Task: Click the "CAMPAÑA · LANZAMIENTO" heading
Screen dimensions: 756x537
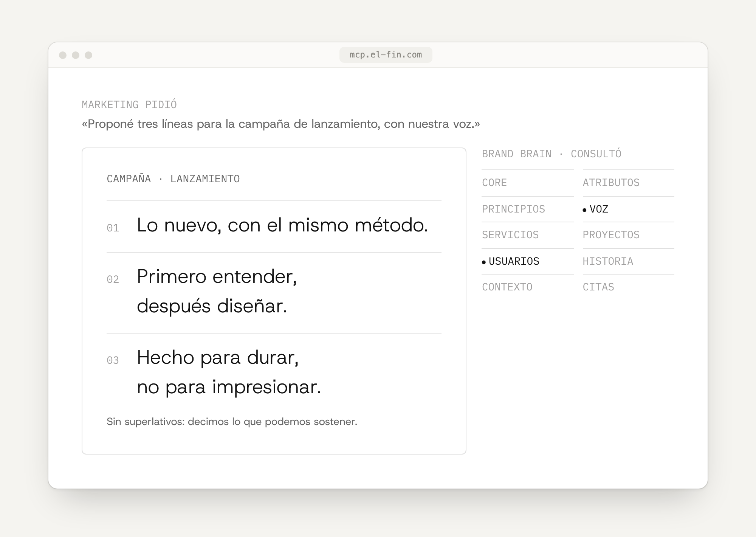Action: click(x=173, y=179)
